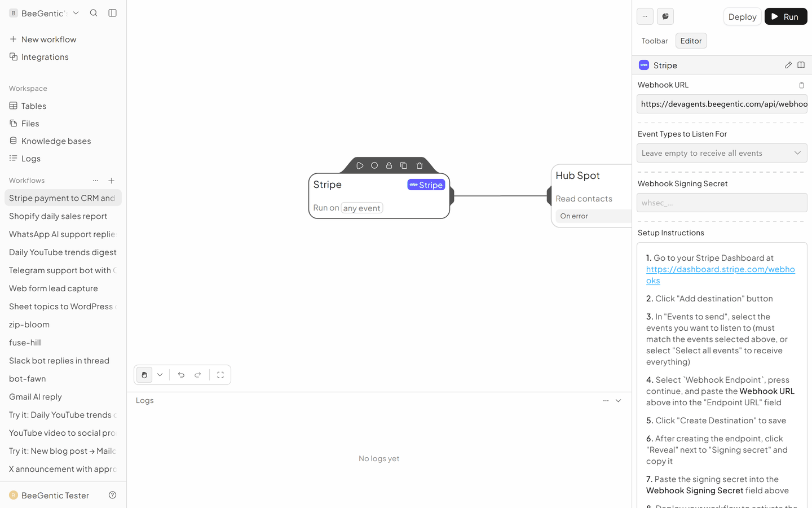Click the Deploy button
The width and height of the screenshot is (812, 508).
click(x=742, y=16)
